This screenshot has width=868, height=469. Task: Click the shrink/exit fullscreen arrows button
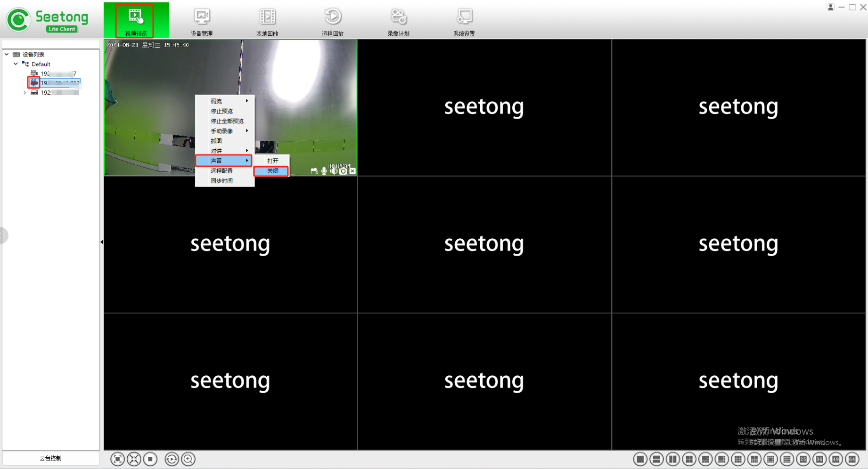134,459
